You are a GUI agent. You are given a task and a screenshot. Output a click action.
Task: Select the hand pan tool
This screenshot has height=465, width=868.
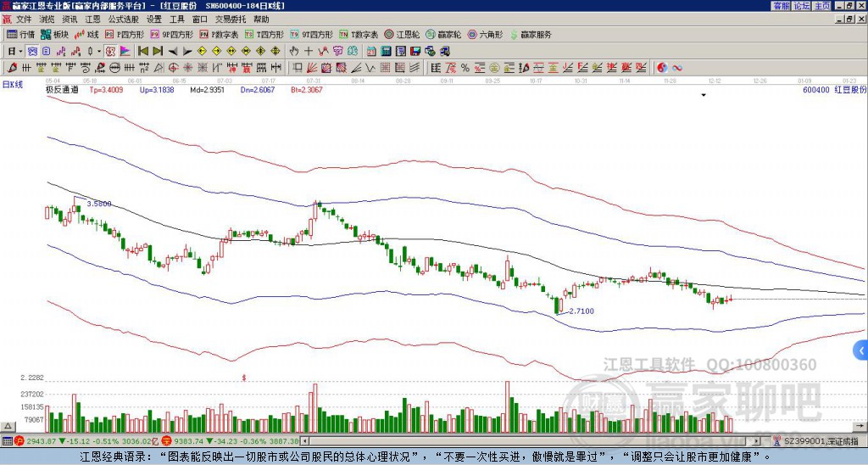293,52
